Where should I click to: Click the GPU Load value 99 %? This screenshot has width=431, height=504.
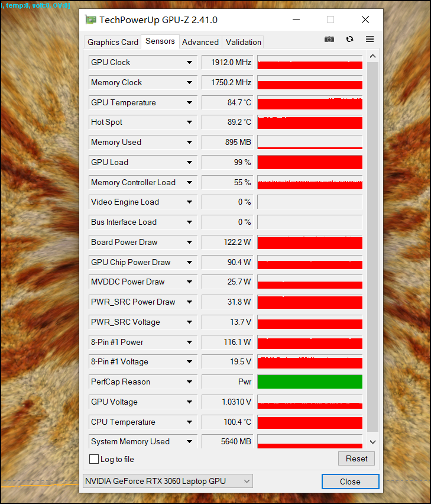click(228, 162)
